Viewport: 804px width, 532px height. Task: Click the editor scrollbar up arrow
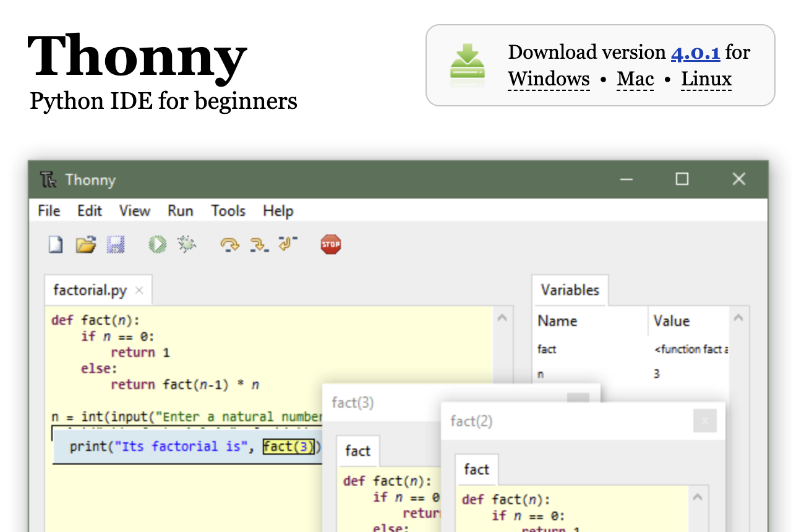502,318
